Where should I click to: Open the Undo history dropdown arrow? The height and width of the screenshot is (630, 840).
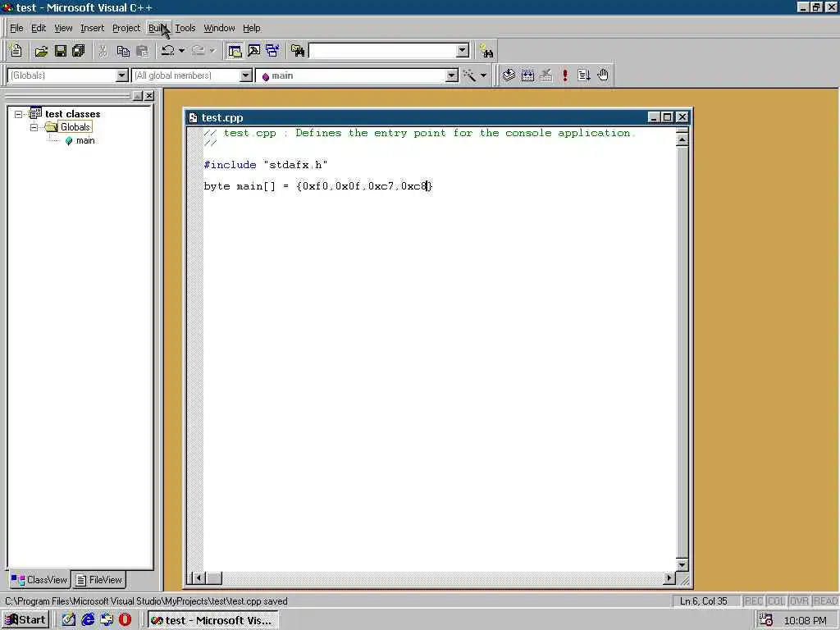point(181,51)
